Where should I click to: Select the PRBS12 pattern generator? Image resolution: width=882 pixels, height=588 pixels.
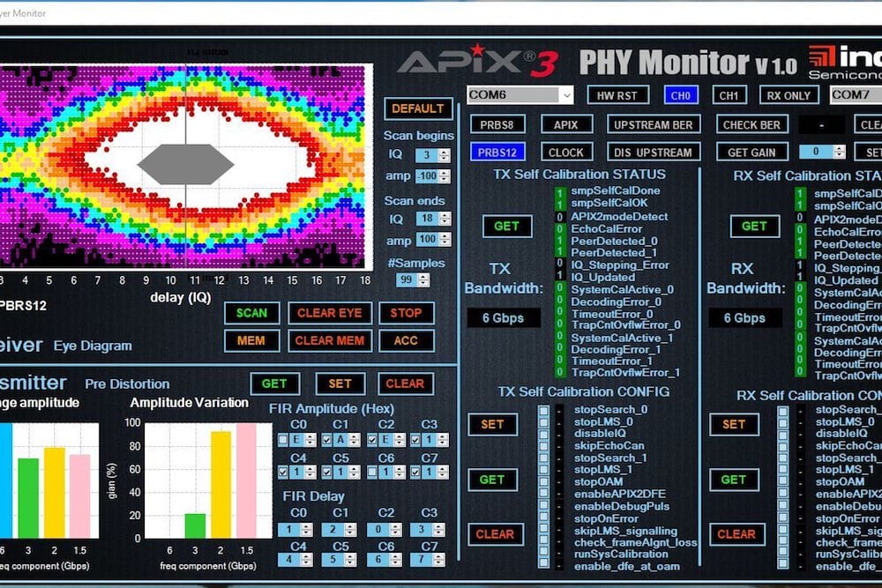(497, 152)
